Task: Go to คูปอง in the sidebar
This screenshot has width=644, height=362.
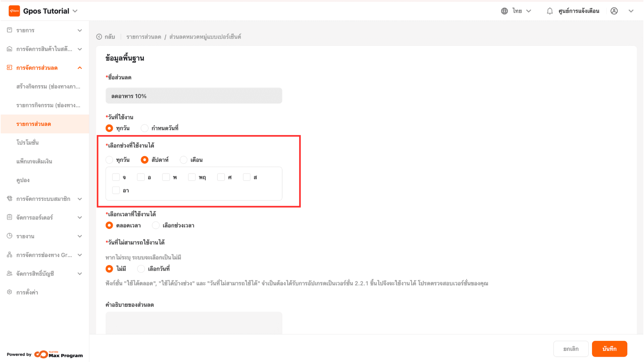Action: 23,180
